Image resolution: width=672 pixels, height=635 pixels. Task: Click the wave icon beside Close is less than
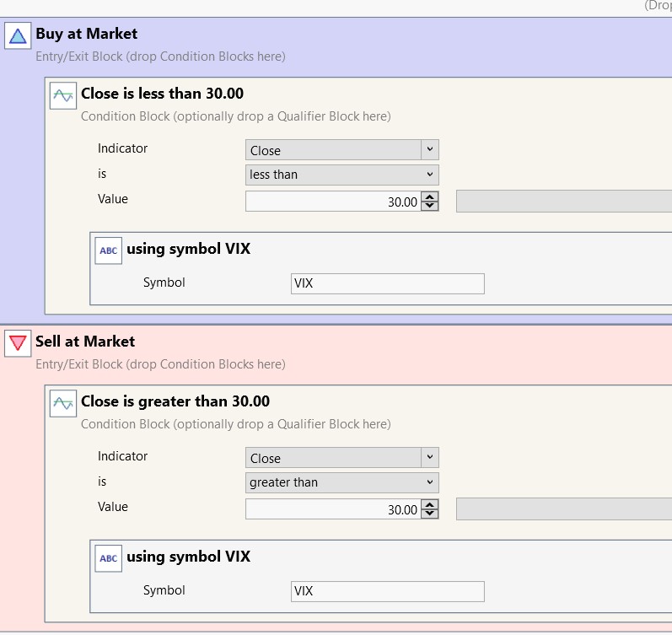tap(62, 95)
